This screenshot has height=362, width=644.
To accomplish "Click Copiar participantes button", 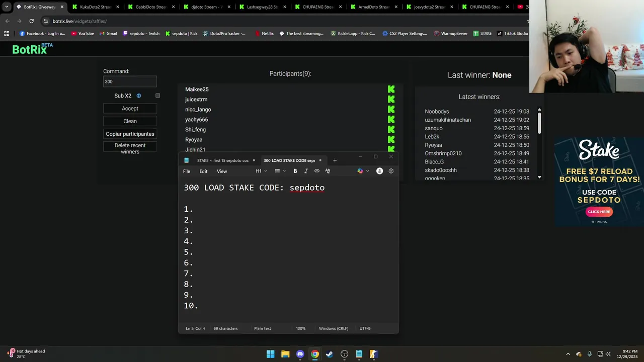I will point(130,134).
